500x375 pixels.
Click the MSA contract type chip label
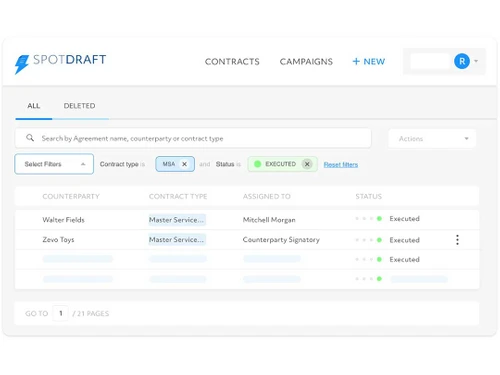click(x=169, y=164)
